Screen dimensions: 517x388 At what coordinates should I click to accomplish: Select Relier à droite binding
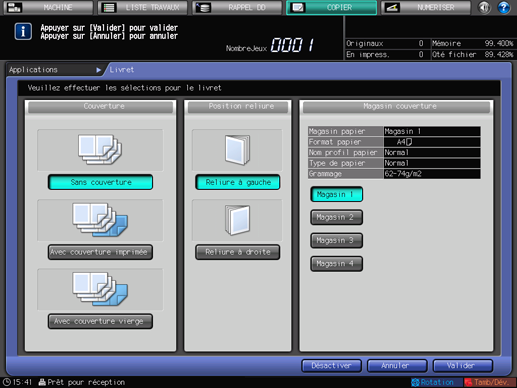238,252
